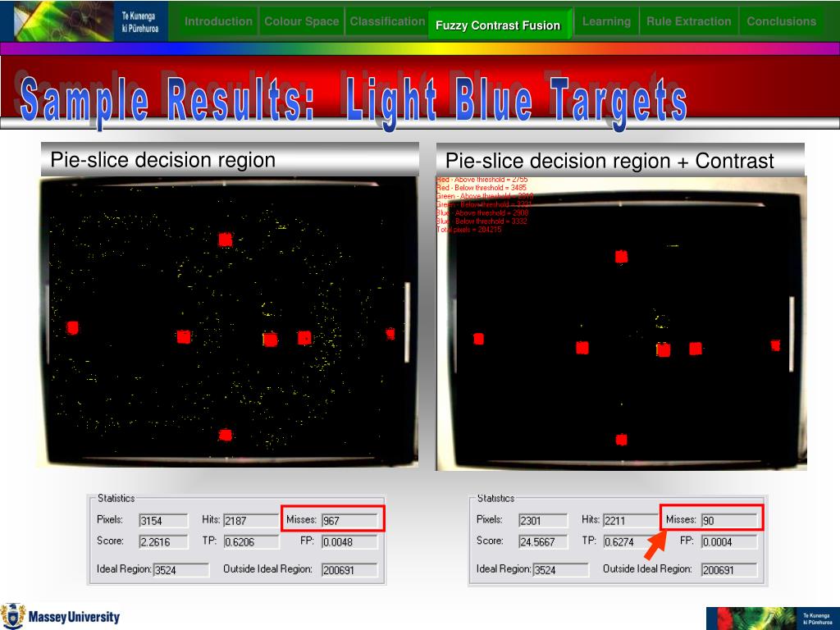Click the Te Kunenga ki Pūrehuroa footer badge
This screenshot has width=840, height=630.
[x=772, y=619]
